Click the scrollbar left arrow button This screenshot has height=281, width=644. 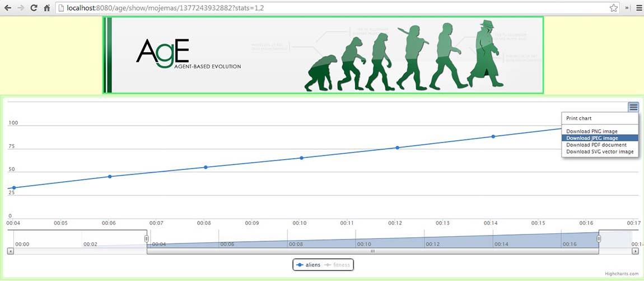[10, 251]
